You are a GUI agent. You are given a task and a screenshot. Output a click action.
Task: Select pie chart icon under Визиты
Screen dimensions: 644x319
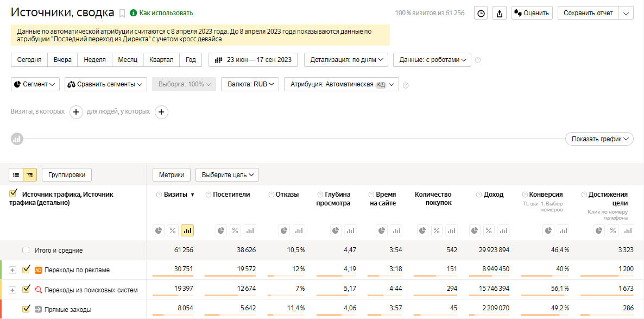(x=159, y=230)
